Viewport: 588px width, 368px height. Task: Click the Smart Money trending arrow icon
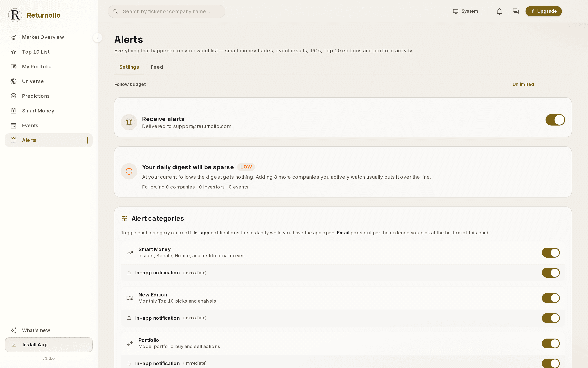click(130, 253)
